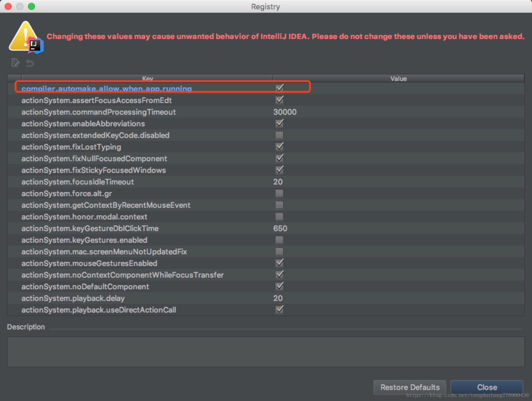Toggle actionSystem.noContextComponentWhileFocusTransfer checkbox
The height and width of the screenshot is (401, 532).
[x=279, y=274]
